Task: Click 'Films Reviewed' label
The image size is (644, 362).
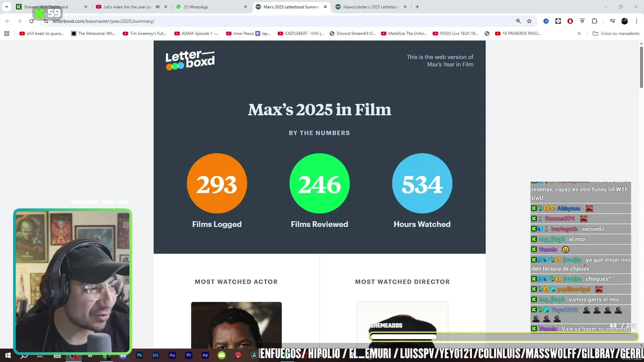Action: pos(319,224)
